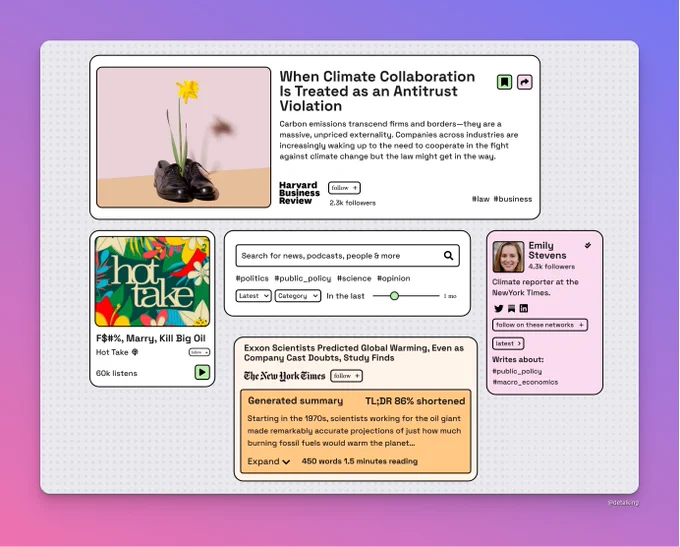Click '60k listens' text
Viewport: 680px width, 547px height.
click(x=116, y=373)
